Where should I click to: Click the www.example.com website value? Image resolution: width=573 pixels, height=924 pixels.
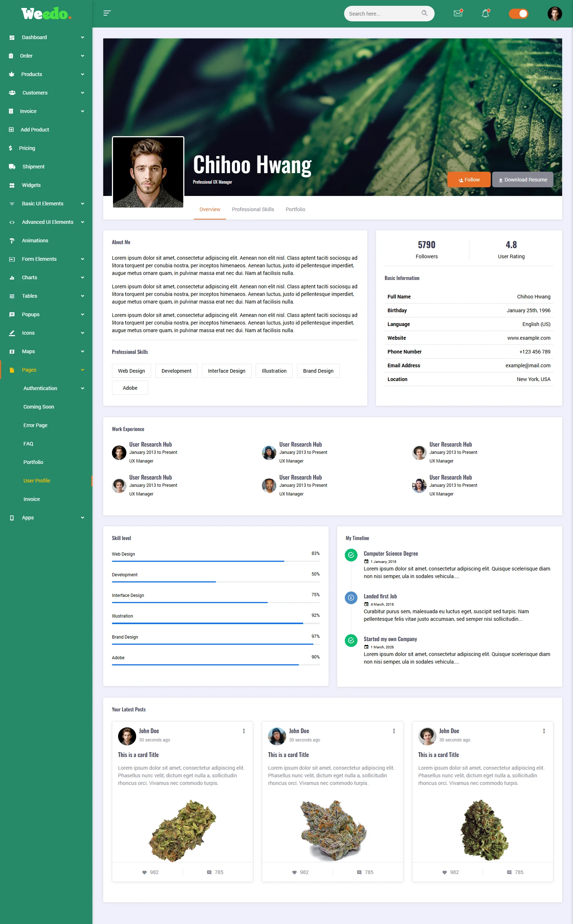[529, 338]
